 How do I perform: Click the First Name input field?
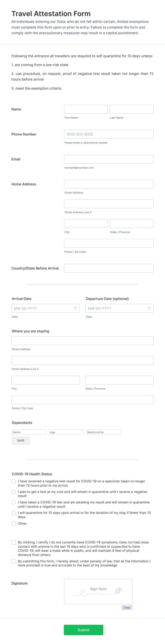86,109
